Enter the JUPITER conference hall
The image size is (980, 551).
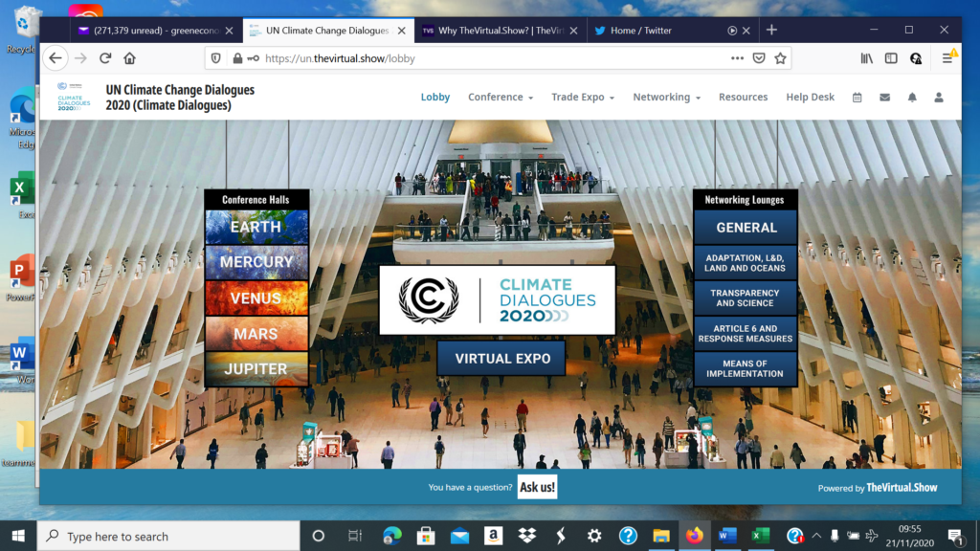point(256,369)
